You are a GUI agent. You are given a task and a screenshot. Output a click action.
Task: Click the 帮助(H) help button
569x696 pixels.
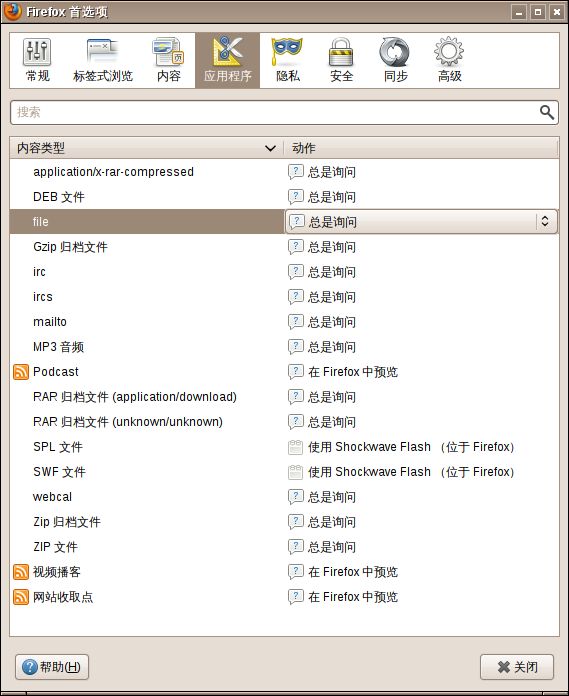click(52, 667)
